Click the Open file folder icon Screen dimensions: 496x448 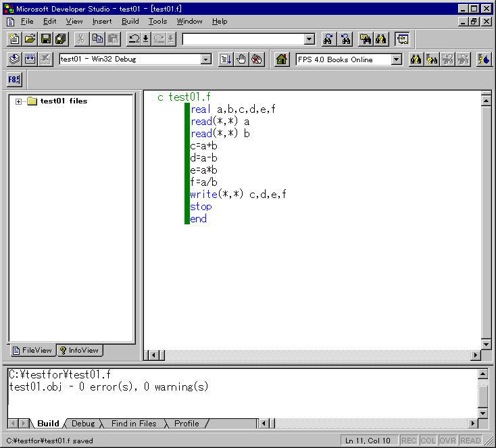tap(30, 39)
